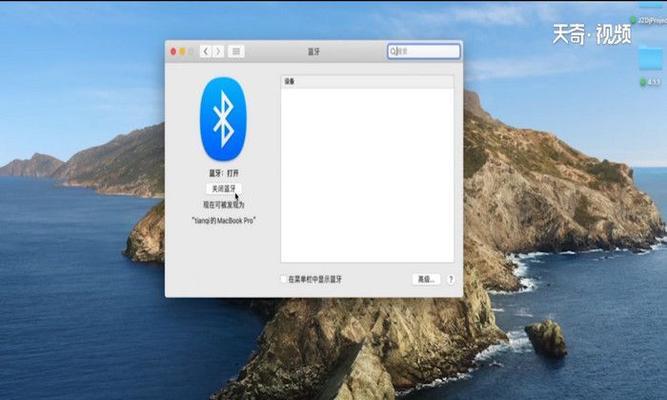667x400 pixels.
Task: Close the Bluetooth preferences window
Action: point(174,51)
